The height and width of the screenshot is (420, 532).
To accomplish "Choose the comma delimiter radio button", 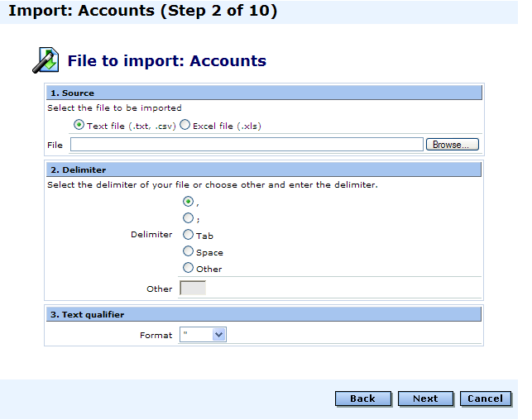I will [188, 202].
